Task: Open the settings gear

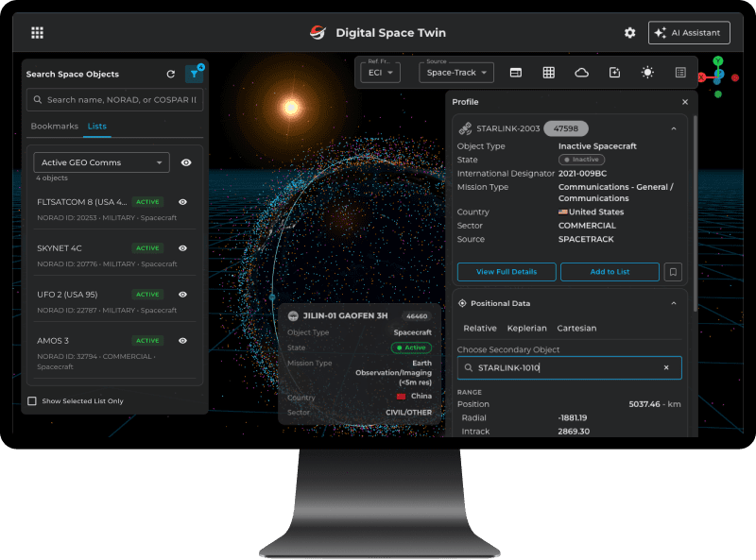Action: (629, 33)
